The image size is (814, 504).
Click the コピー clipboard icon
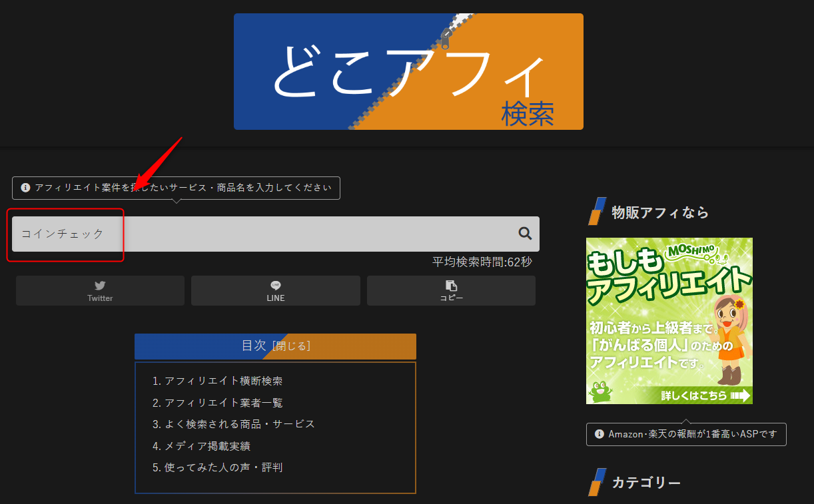(x=451, y=285)
